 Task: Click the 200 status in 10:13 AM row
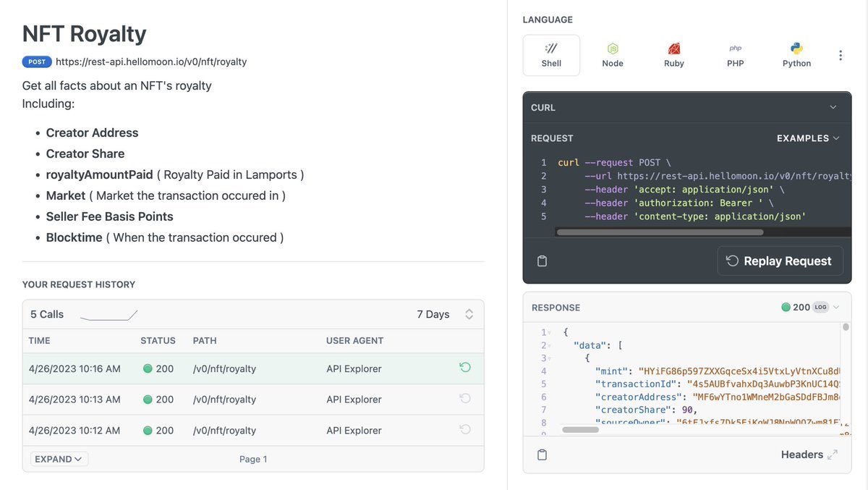158,400
